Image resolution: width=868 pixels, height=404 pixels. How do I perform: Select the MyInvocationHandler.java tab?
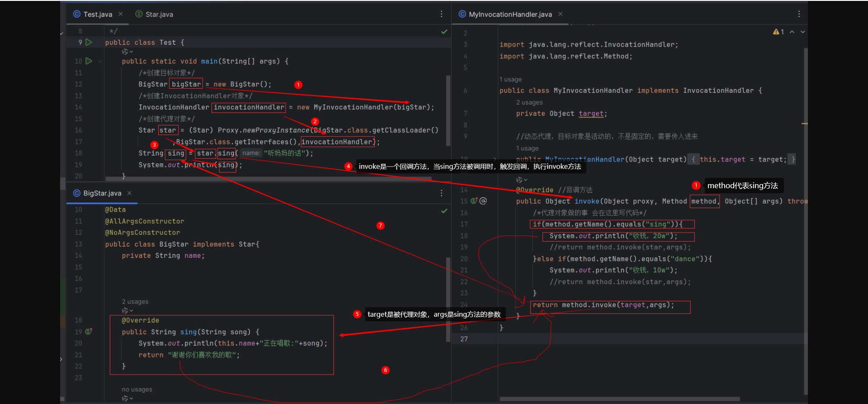coord(510,14)
